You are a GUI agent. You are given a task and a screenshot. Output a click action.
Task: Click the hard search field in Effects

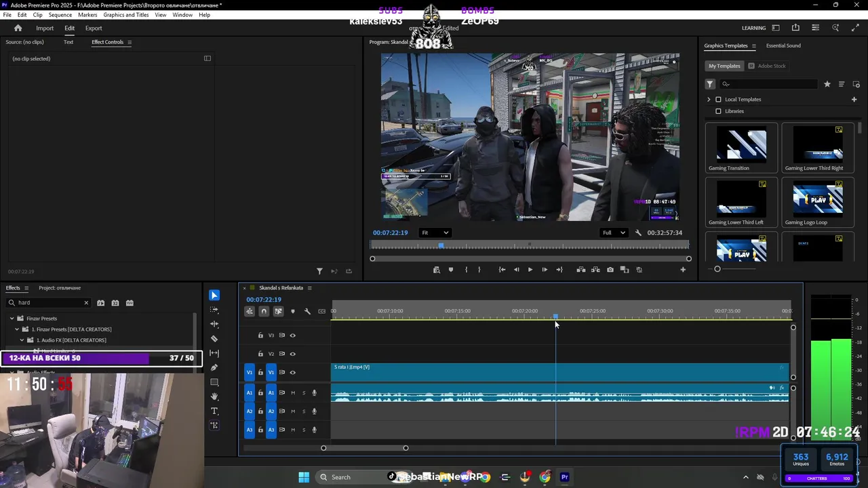click(x=49, y=303)
